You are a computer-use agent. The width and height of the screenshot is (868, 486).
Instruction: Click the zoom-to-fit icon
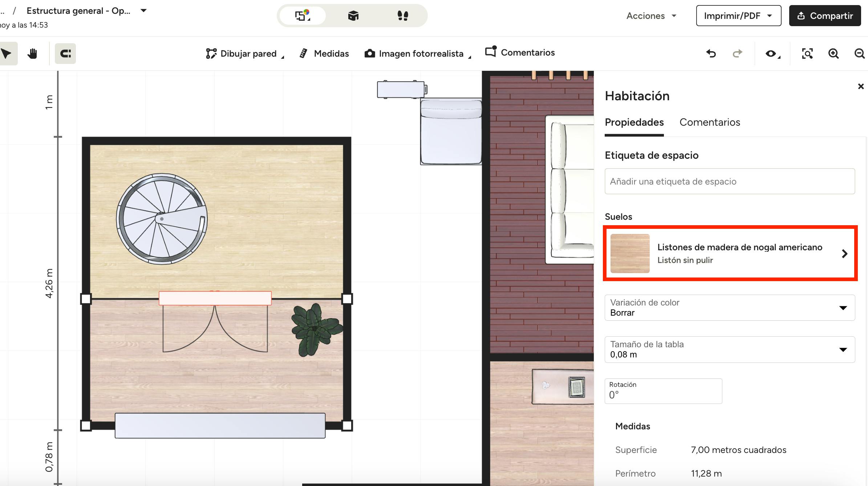coord(807,54)
